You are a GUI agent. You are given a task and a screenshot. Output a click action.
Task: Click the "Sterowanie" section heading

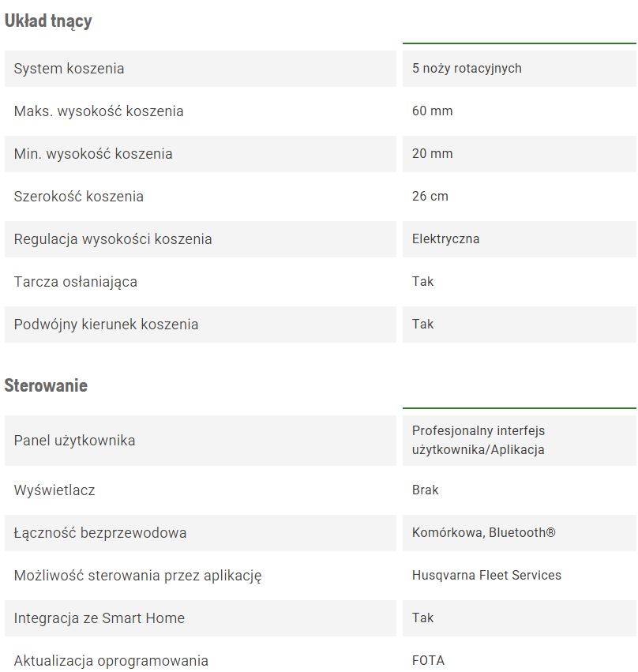[x=46, y=386]
